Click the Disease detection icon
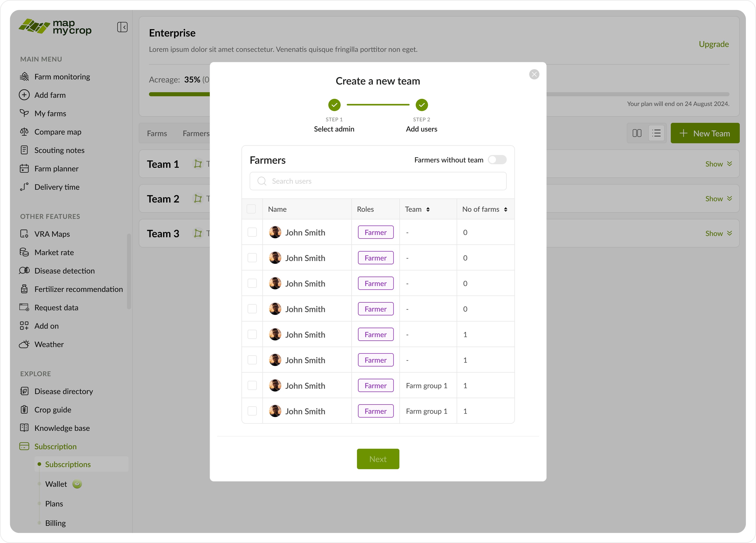Image resolution: width=756 pixels, height=543 pixels. [x=24, y=270]
